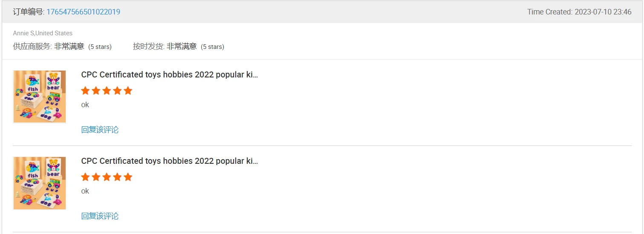Click fifth star of second review rating

[x=128, y=177]
